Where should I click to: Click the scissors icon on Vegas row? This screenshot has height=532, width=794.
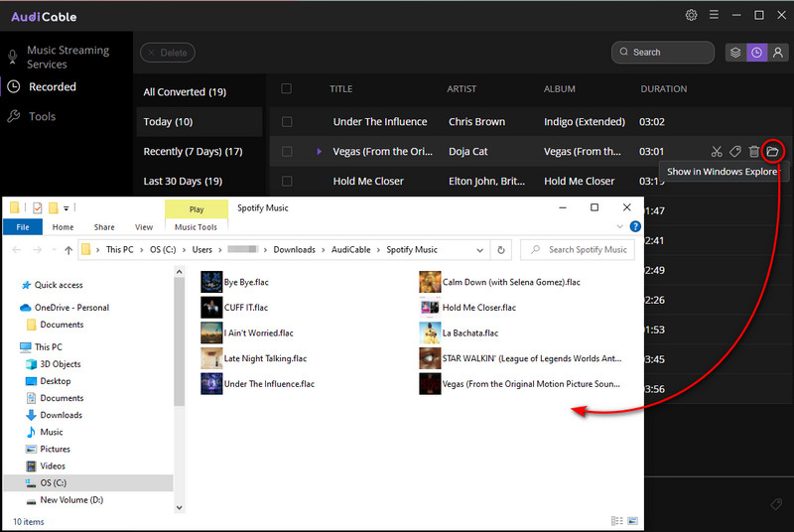click(717, 151)
